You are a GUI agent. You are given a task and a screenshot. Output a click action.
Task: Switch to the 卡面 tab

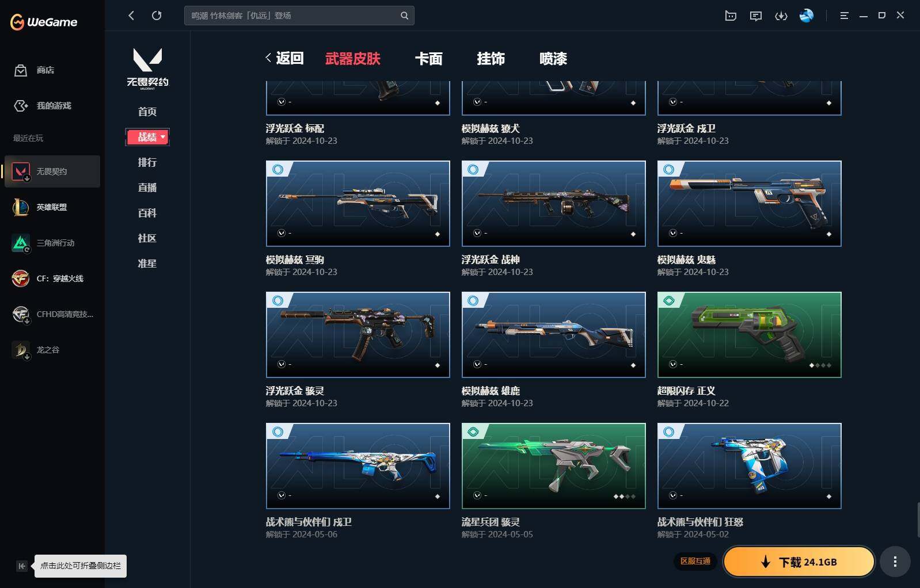click(429, 59)
